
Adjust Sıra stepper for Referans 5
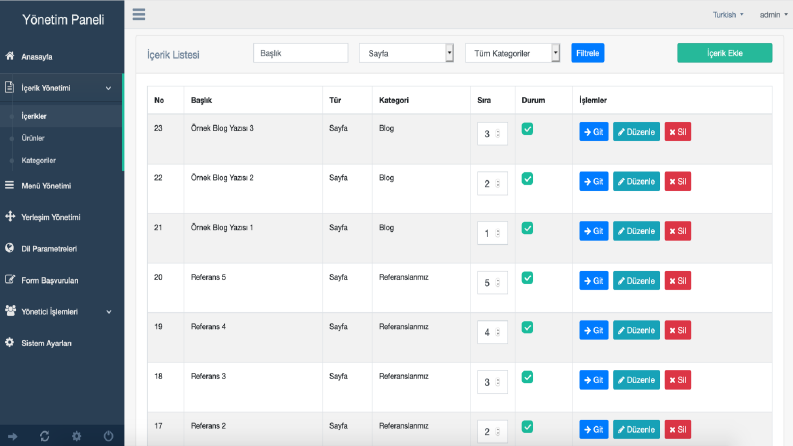(x=498, y=283)
